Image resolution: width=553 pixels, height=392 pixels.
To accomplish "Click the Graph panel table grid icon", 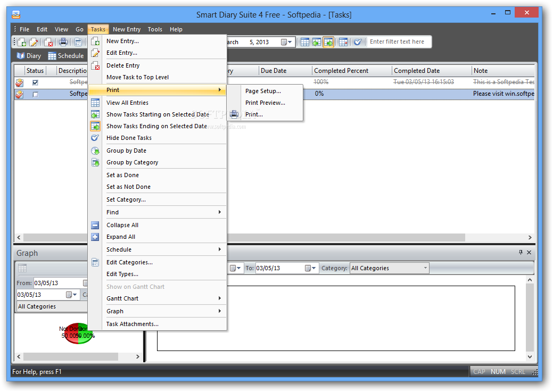I will coord(22,268).
